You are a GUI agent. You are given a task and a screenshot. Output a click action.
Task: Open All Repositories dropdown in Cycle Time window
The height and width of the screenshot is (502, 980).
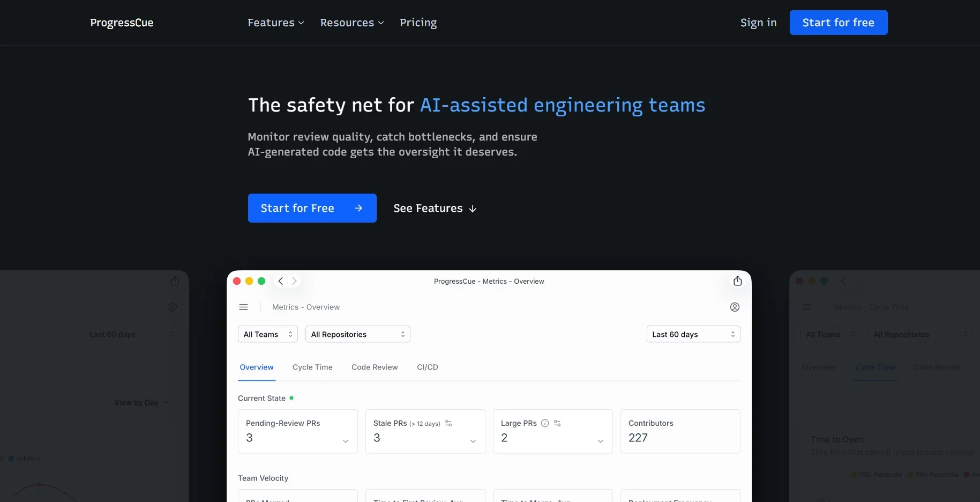pos(921,334)
